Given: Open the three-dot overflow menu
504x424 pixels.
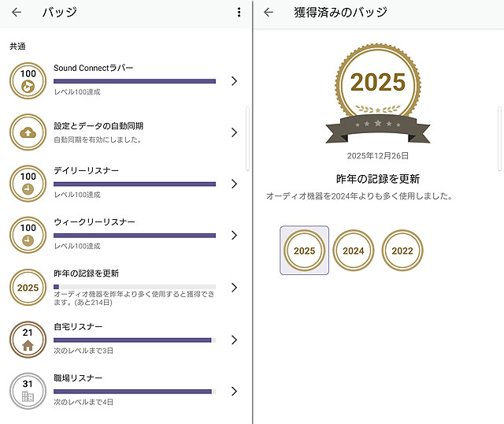Looking at the screenshot, I should click(239, 13).
